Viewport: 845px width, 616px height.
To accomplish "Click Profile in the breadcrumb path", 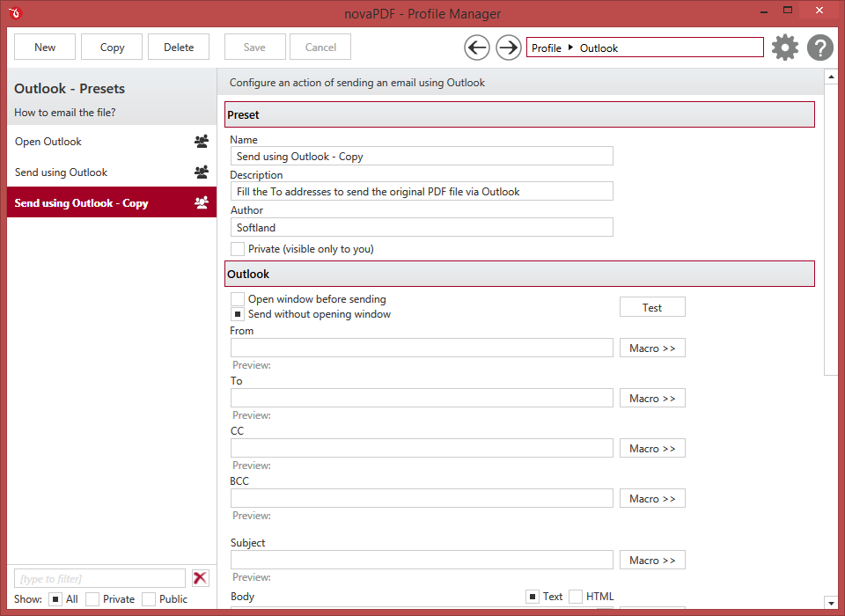I will [547, 48].
